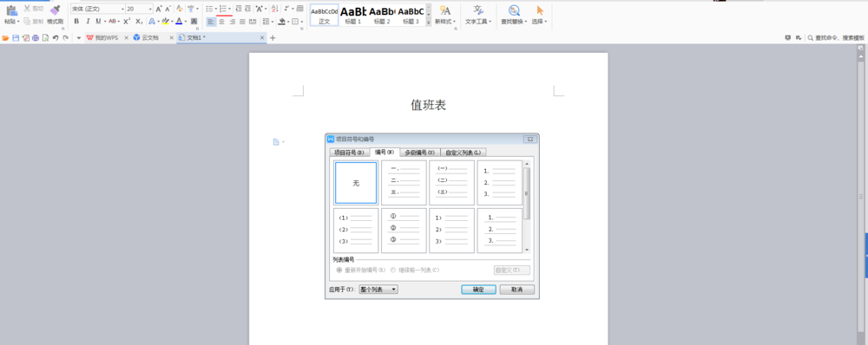This screenshot has width=868, height=345.
Task: Click the Print icon in quick access bar
Action: pyautogui.click(x=36, y=37)
